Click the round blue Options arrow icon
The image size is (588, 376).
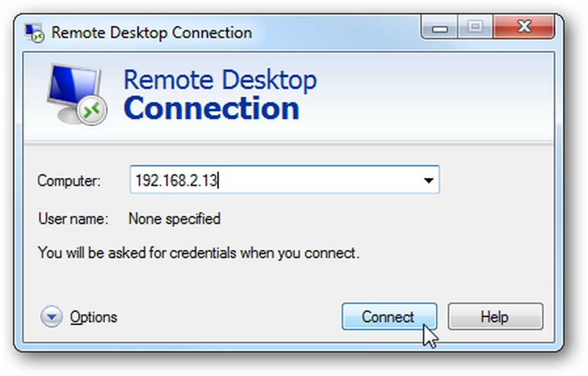coord(51,317)
